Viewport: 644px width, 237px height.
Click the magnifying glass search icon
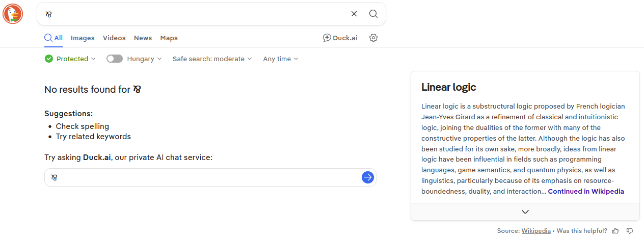(x=373, y=14)
